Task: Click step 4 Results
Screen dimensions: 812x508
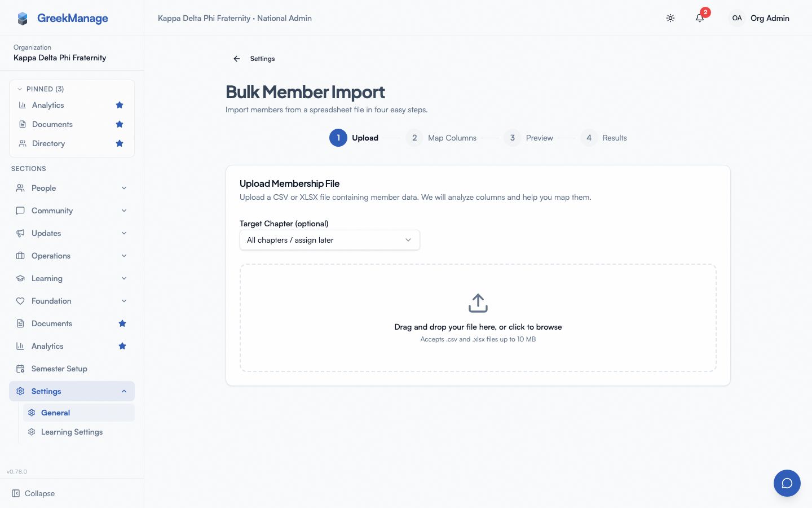Action: point(603,138)
